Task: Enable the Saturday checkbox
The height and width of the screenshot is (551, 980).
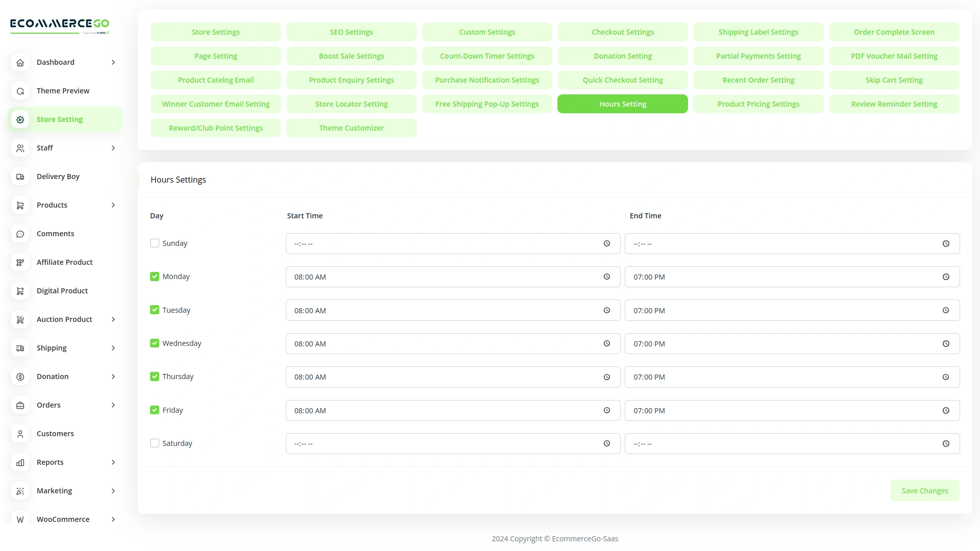Action: 155,443
